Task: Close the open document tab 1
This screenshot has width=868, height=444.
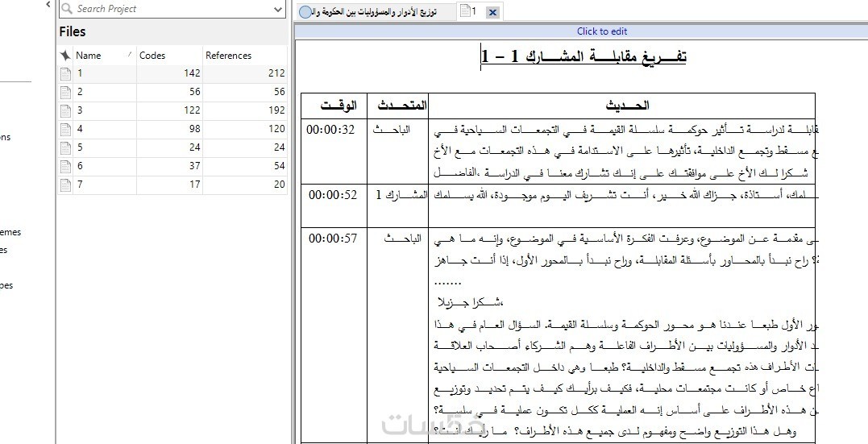Action: tap(492, 12)
